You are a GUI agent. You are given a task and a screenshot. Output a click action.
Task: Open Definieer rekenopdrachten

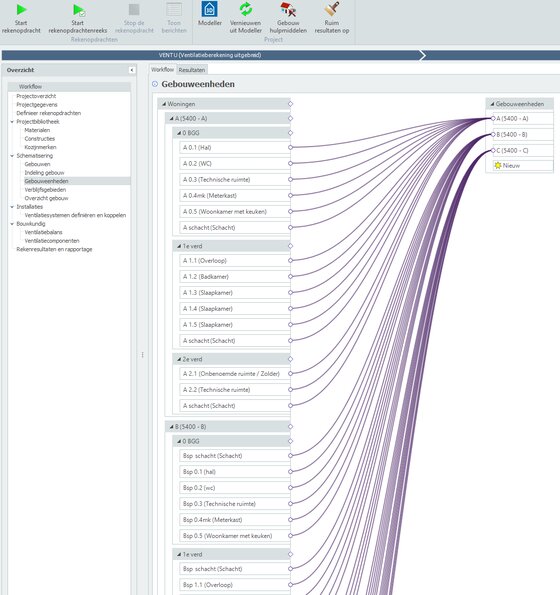[49, 113]
